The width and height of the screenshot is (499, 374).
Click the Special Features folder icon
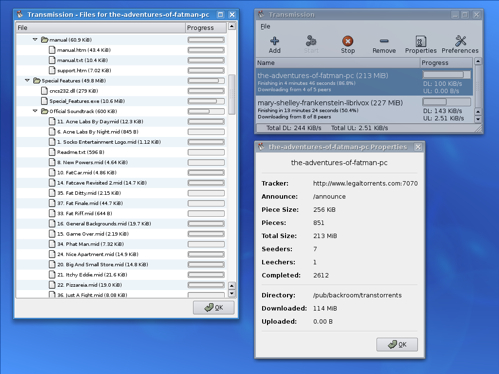pos(37,81)
